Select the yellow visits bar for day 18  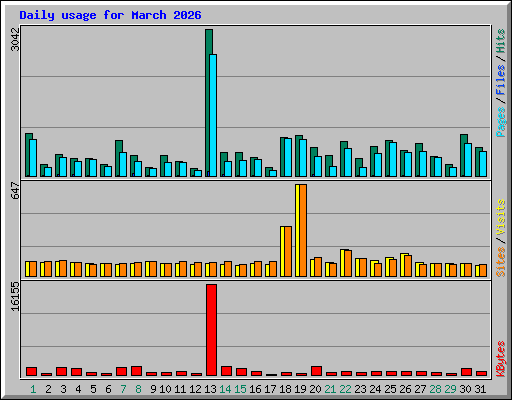pos(282,251)
